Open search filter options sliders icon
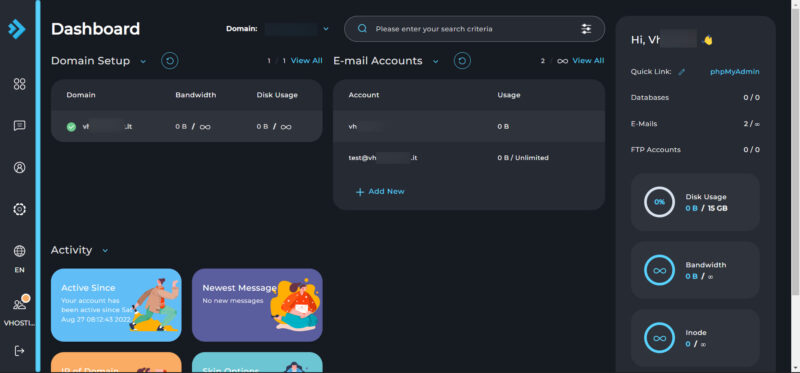This screenshot has width=800, height=373. click(x=586, y=29)
